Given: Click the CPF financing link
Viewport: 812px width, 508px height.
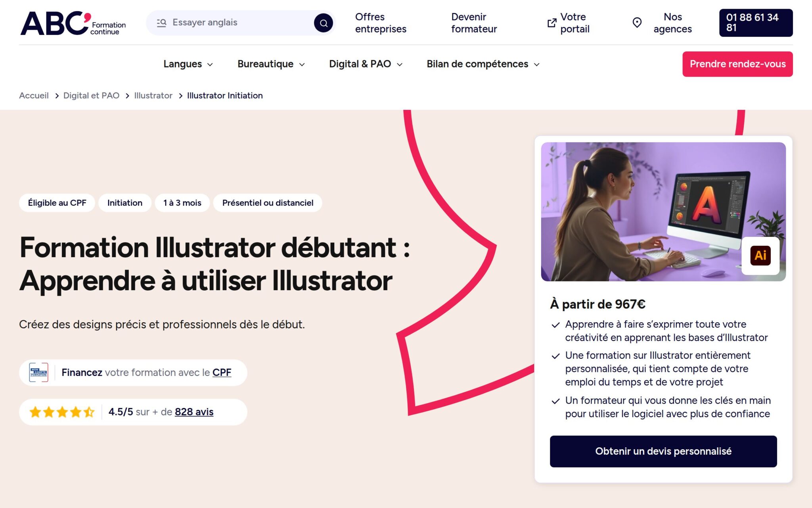Looking at the screenshot, I should [x=222, y=372].
